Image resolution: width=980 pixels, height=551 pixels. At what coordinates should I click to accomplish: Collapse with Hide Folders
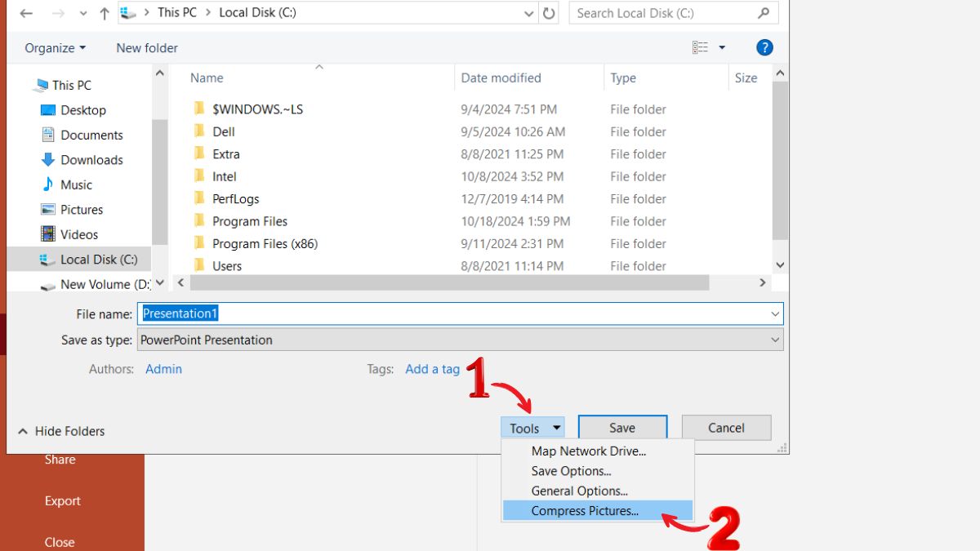61,431
